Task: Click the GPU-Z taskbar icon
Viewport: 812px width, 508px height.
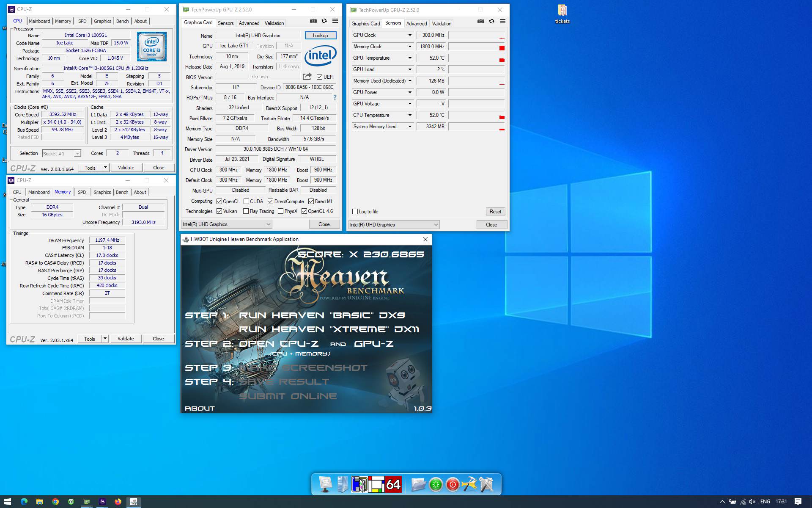Action: pos(87,502)
